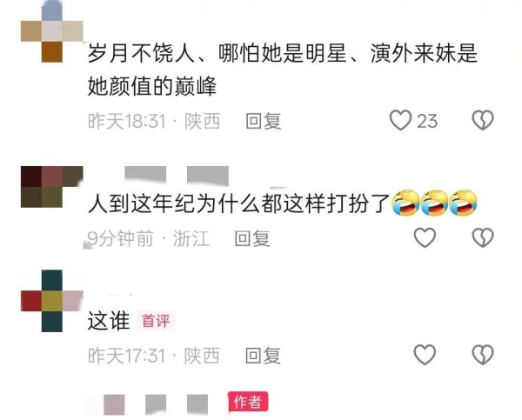The width and height of the screenshot is (522, 420).
Task: Open first commenter's pixelated avatar
Action: point(52,31)
